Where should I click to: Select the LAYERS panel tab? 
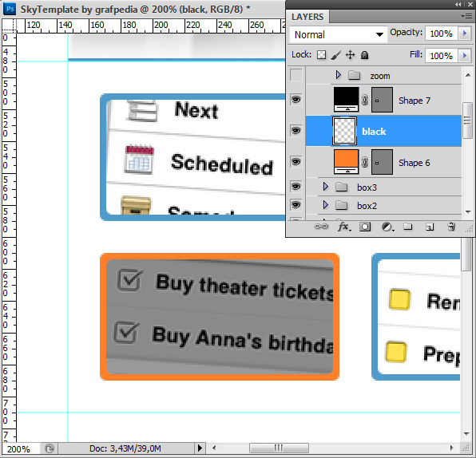coord(307,17)
